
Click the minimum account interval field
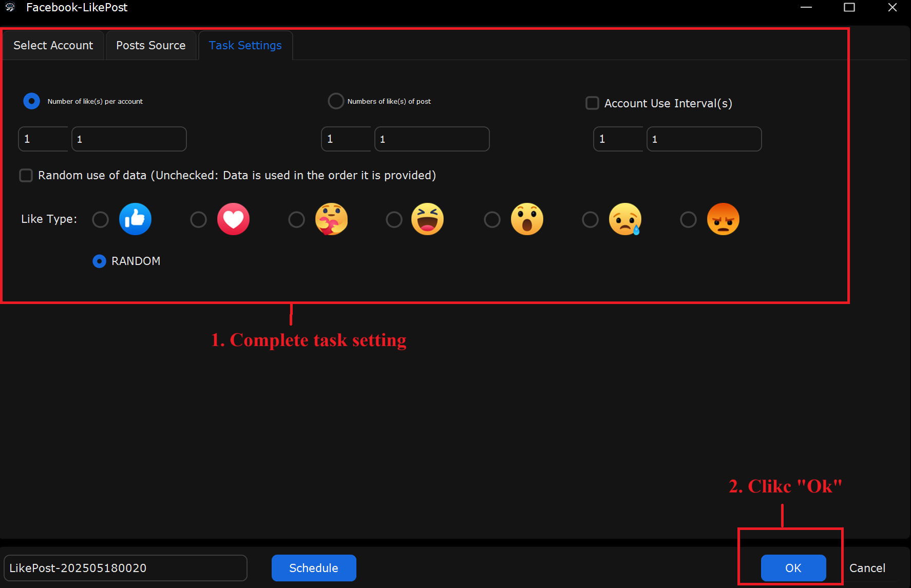[618, 139]
